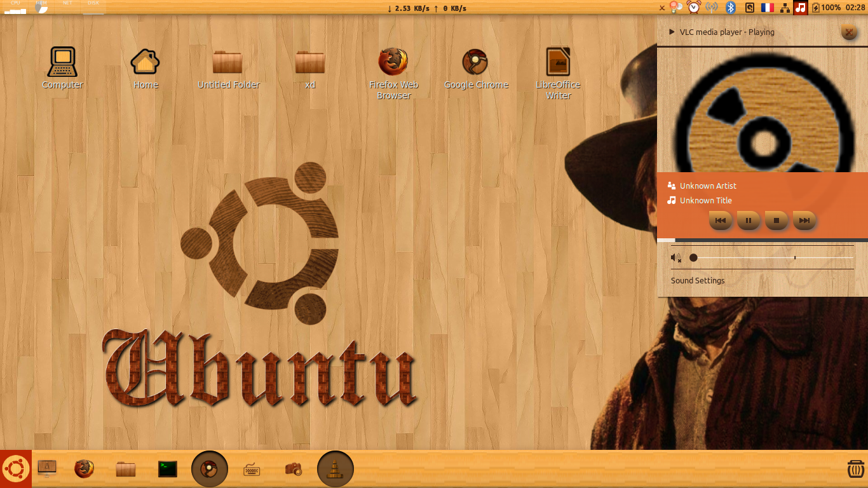Image resolution: width=868 pixels, height=488 pixels.
Task: Skip to previous track in VLC
Action: tap(721, 220)
